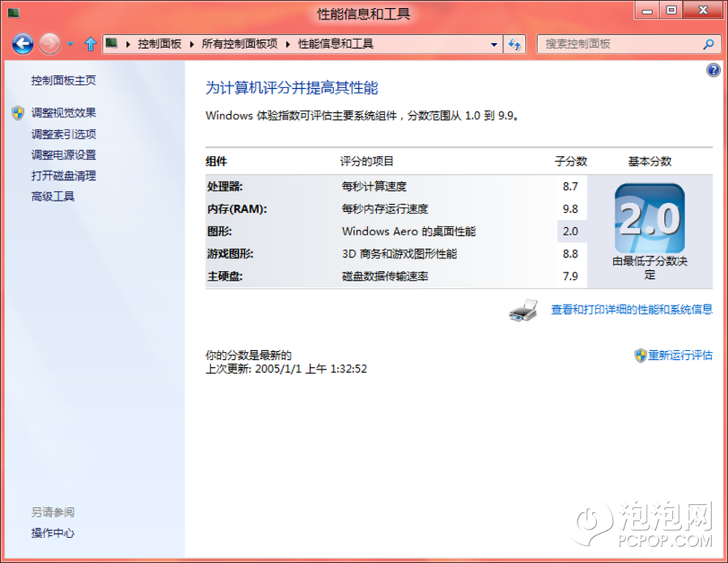
Task: Click the printer icon
Action: click(x=523, y=310)
